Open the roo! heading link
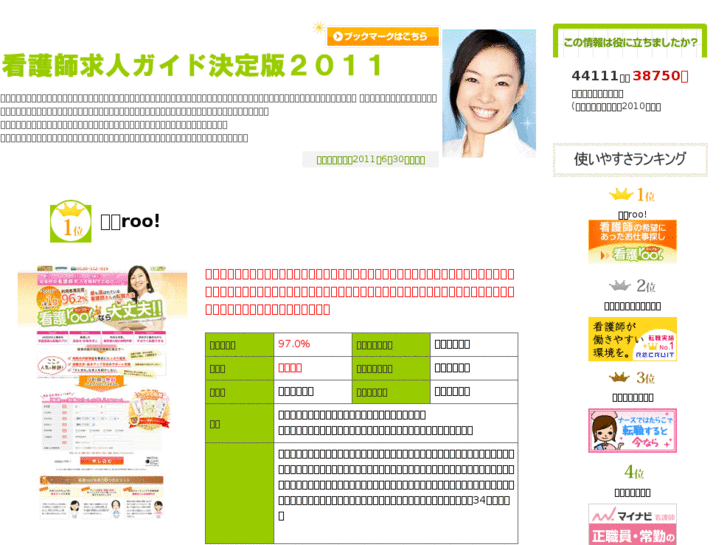 (x=130, y=222)
